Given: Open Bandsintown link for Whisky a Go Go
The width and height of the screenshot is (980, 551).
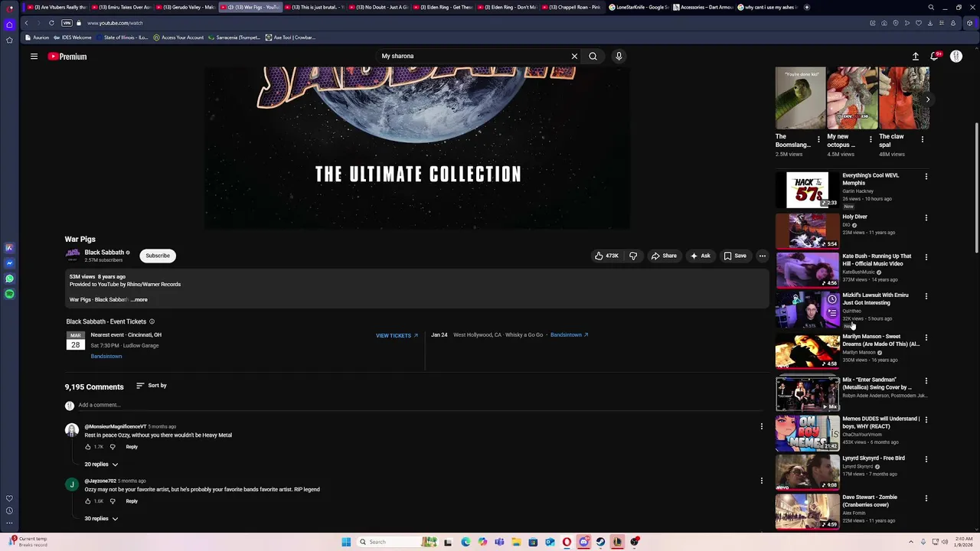Looking at the screenshot, I should tap(569, 334).
